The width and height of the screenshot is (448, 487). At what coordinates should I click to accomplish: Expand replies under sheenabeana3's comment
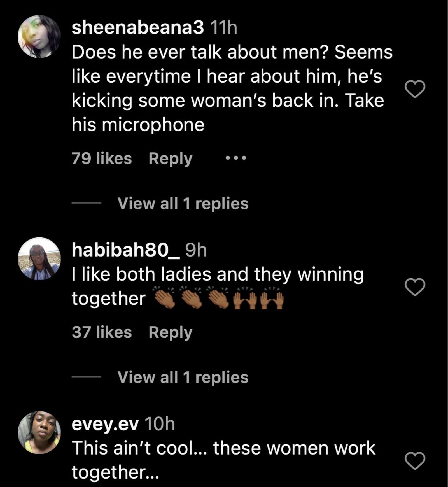click(x=183, y=203)
